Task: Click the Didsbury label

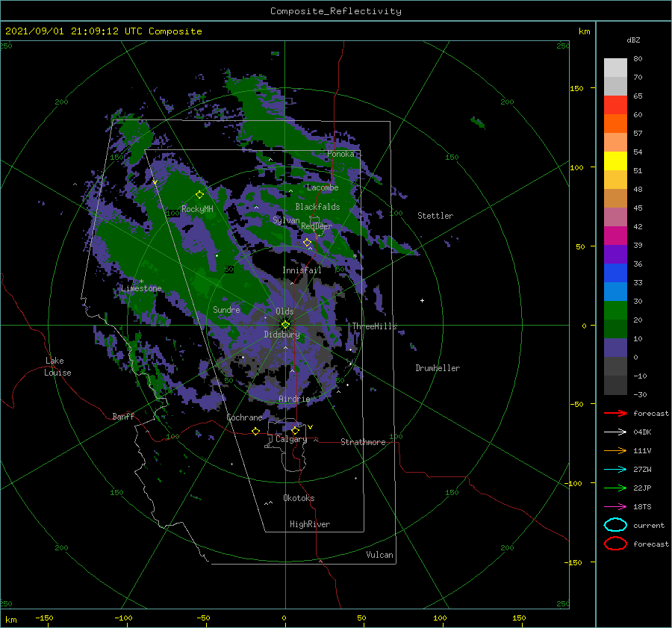Action: tap(281, 335)
